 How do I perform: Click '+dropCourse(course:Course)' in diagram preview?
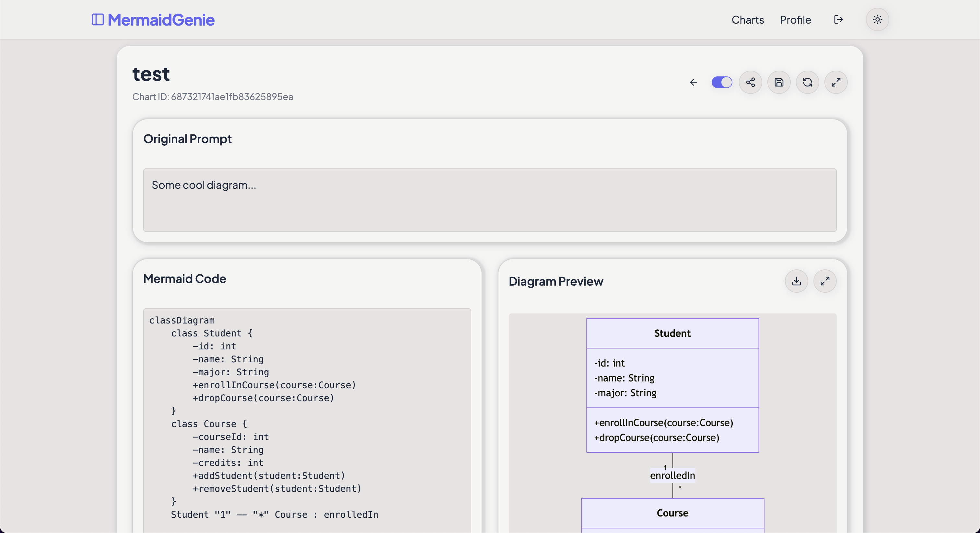(x=657, y=437)
